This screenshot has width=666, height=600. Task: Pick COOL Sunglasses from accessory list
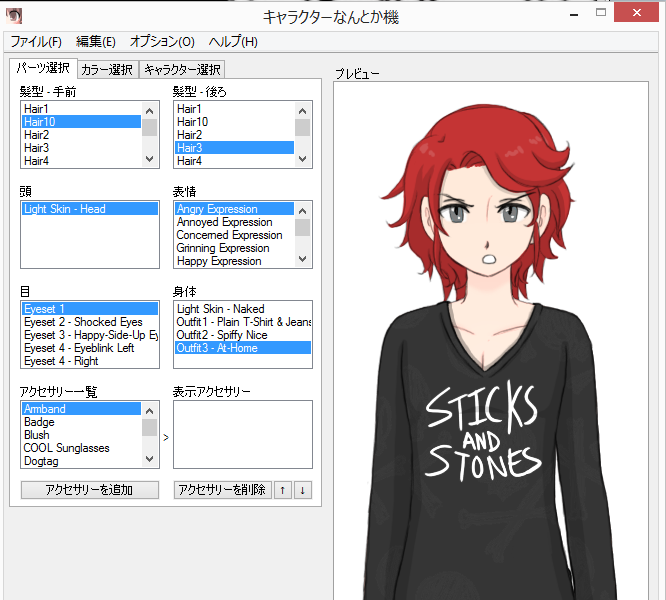pos(66,448)
